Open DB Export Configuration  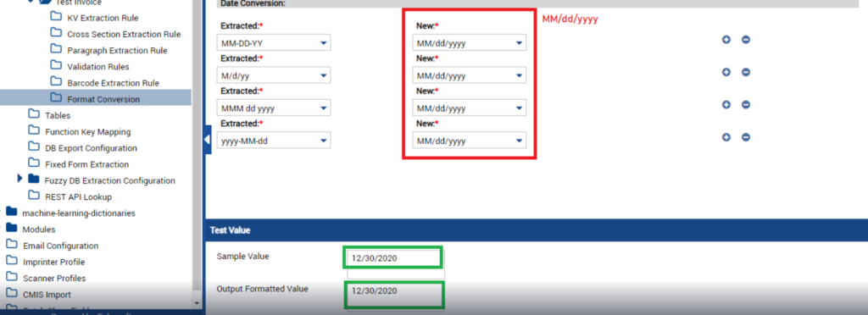click(x=91, y=148)
